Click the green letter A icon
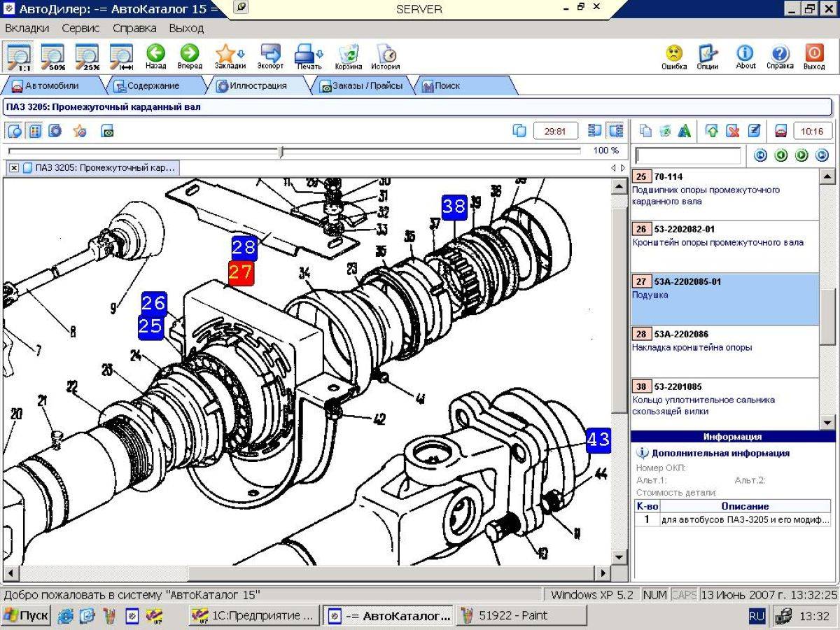 point(685,131)
